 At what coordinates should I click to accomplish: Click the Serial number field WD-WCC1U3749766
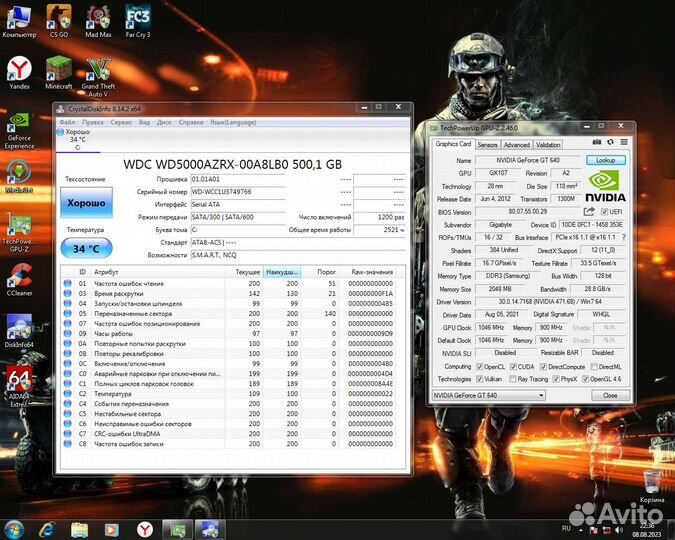click(238, 192)
